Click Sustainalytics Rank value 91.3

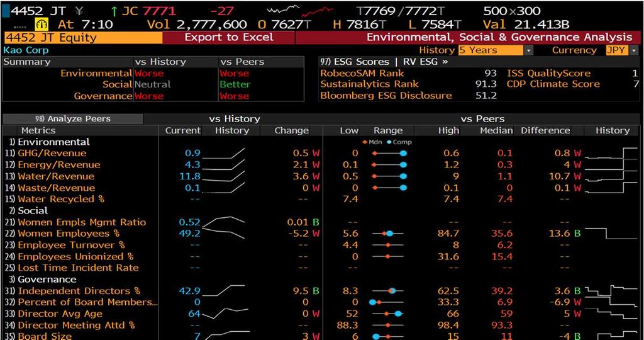pyautogui.click(x=486, y=84)
